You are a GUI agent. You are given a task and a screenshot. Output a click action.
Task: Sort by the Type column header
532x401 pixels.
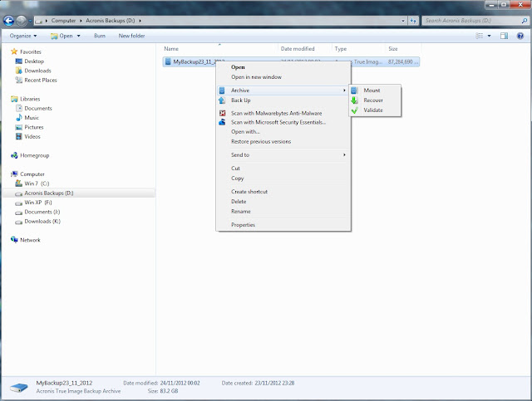coord(358,49)
